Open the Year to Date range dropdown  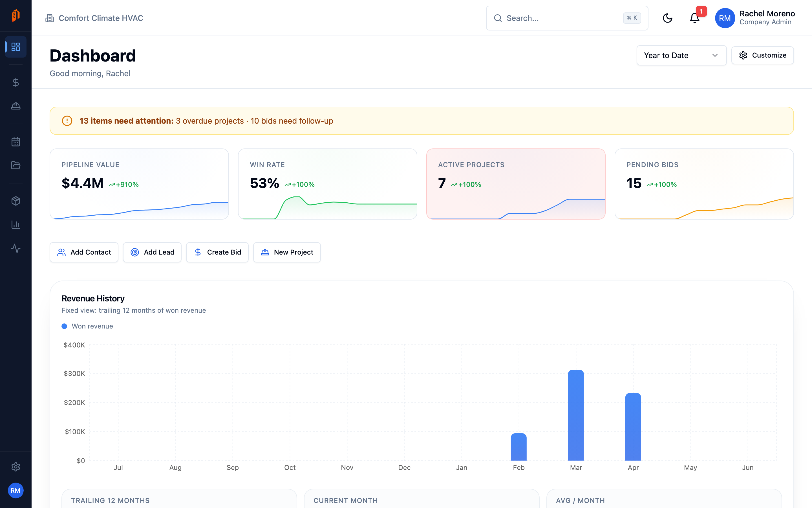[x=681, y=55]
